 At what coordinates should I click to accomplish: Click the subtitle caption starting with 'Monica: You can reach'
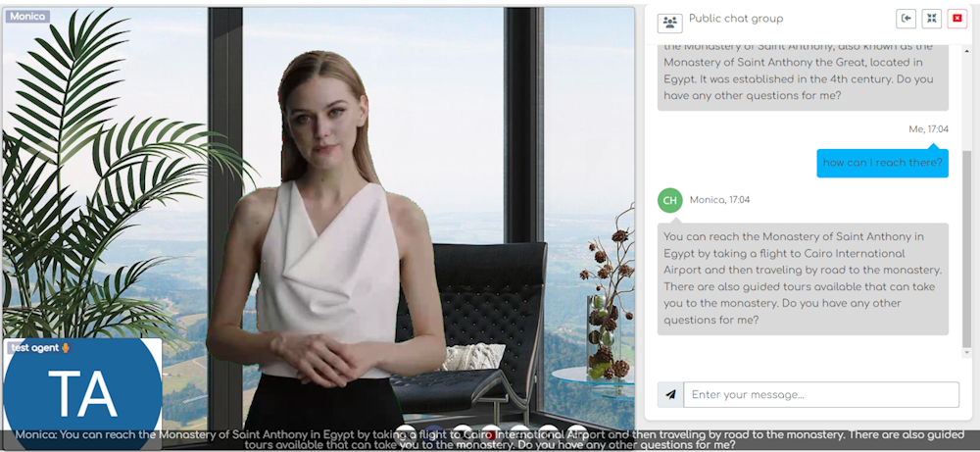point(490,439)
